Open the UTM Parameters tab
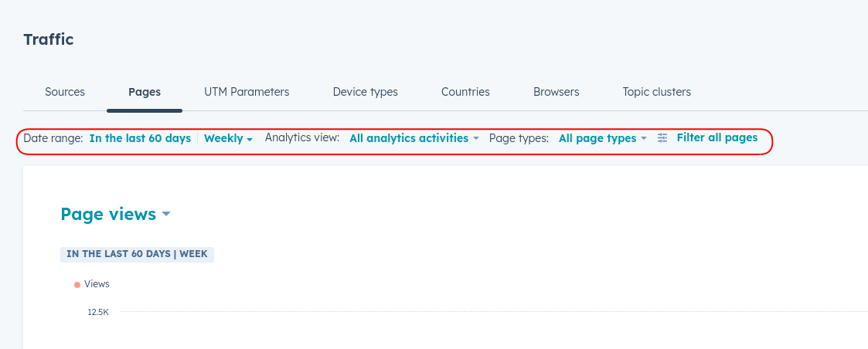The height and width of the screenshot is (349, 868). 247,92
